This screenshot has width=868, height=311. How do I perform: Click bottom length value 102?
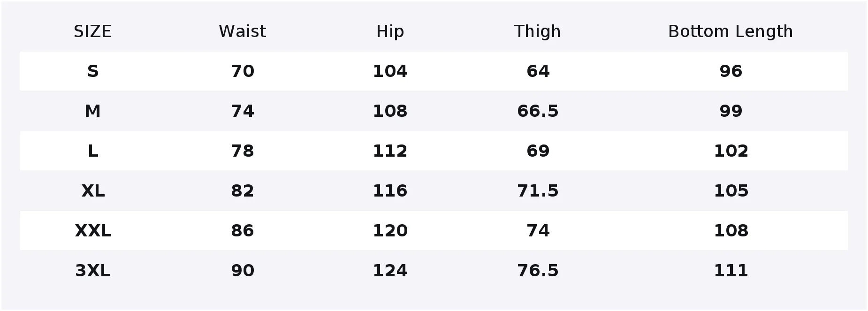coord(731,151)
